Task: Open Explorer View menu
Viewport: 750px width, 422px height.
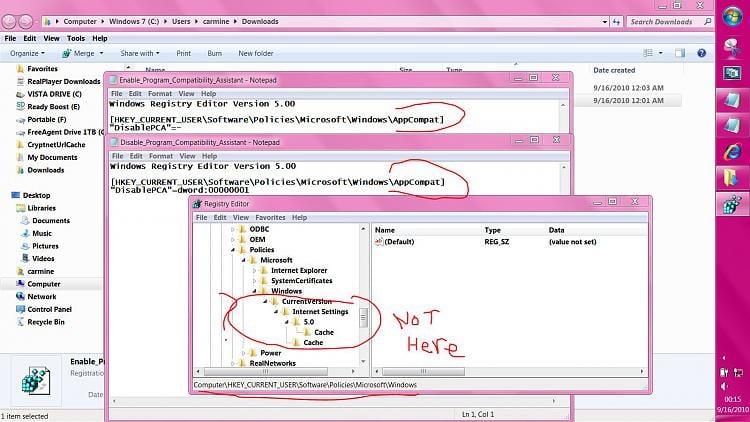Action: tap(51, 38)
